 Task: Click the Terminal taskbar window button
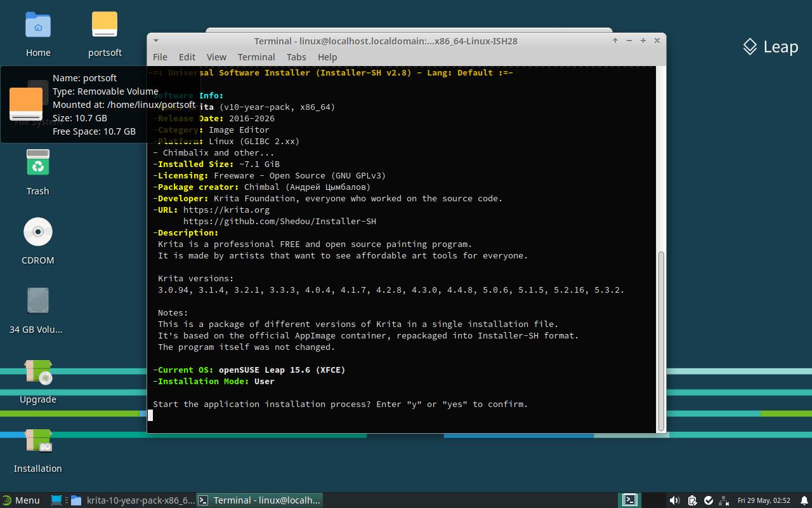pos(260,500)
